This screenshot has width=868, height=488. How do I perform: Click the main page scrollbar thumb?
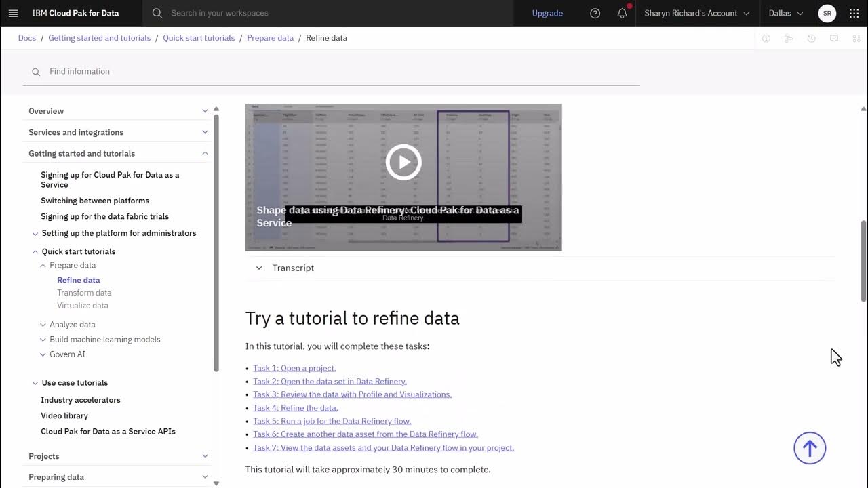coord(863,261)
